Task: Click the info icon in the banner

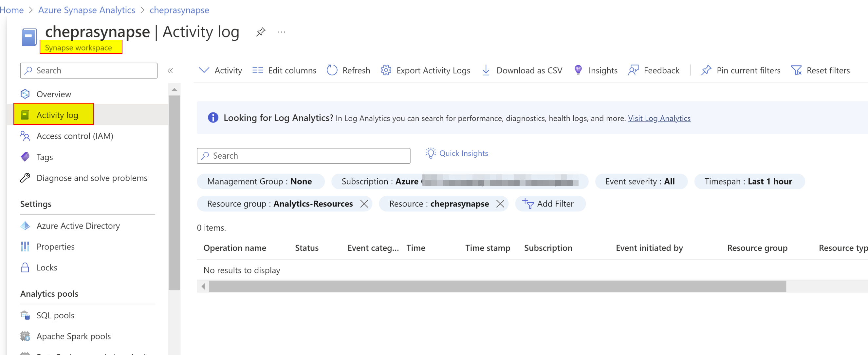Action: (212, 118)
